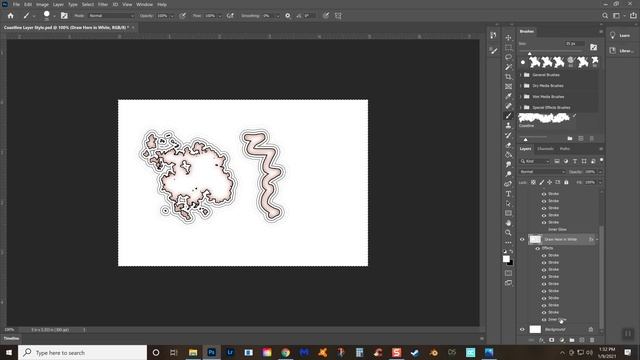Select the Paint Bucket tool
The width and height of the screenshot is (640, 360).
pyautogui.click(x=508, y=155)
